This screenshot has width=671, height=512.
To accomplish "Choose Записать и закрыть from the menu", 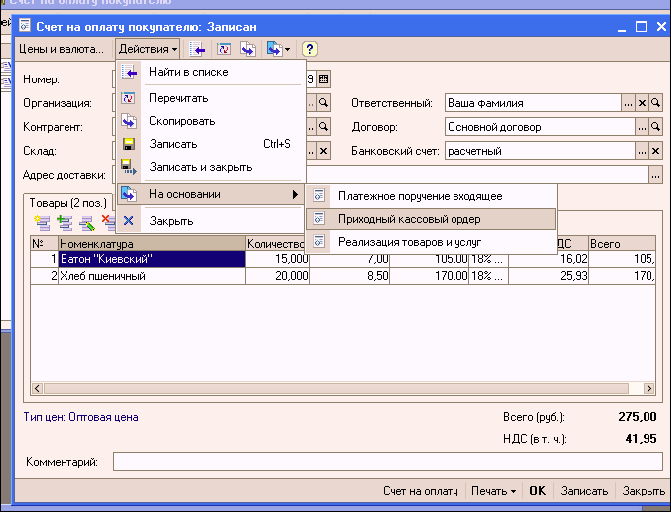I will (200, 167).
